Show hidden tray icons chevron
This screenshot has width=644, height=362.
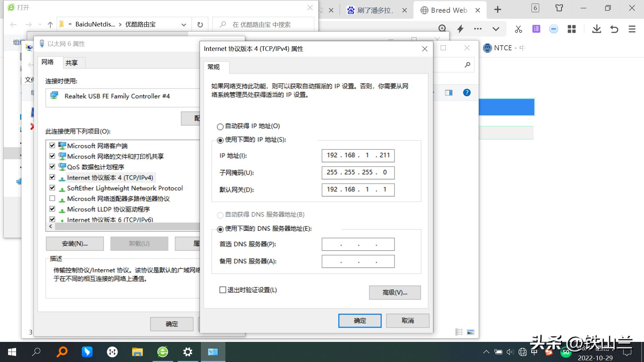click(x=486, y=352)
